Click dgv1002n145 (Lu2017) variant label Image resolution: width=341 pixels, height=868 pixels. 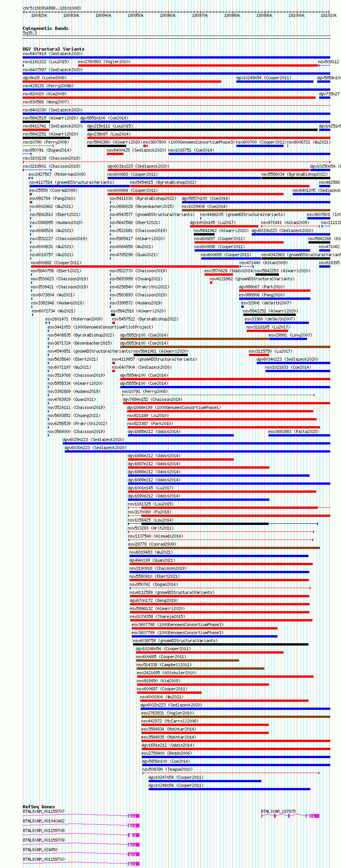point(213,222)
